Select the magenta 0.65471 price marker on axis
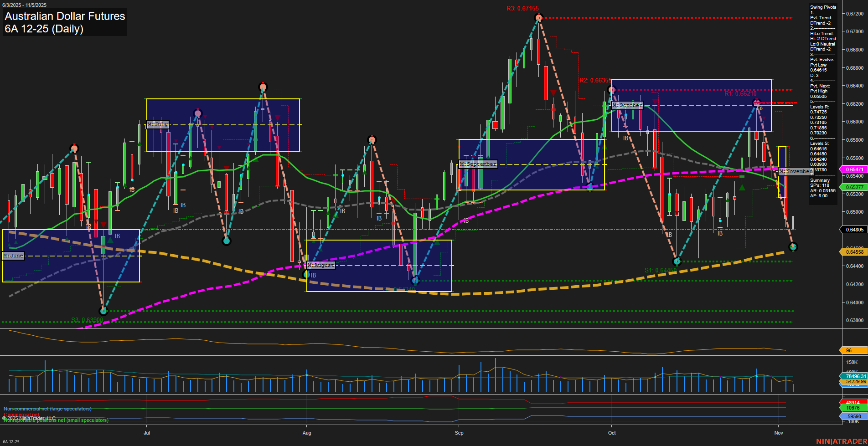 854,169
